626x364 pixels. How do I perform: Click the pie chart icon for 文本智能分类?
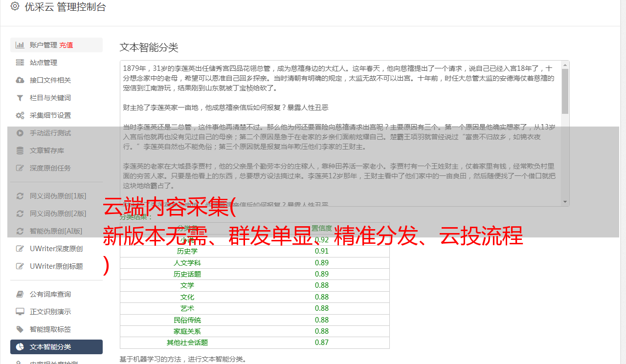coord(20,347)
